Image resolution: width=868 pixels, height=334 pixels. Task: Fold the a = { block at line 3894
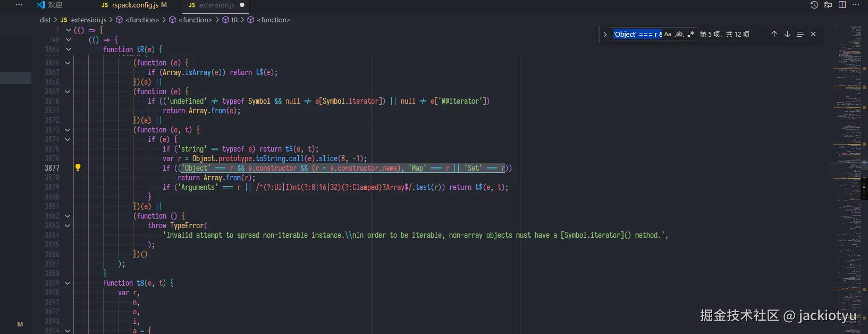68,330
